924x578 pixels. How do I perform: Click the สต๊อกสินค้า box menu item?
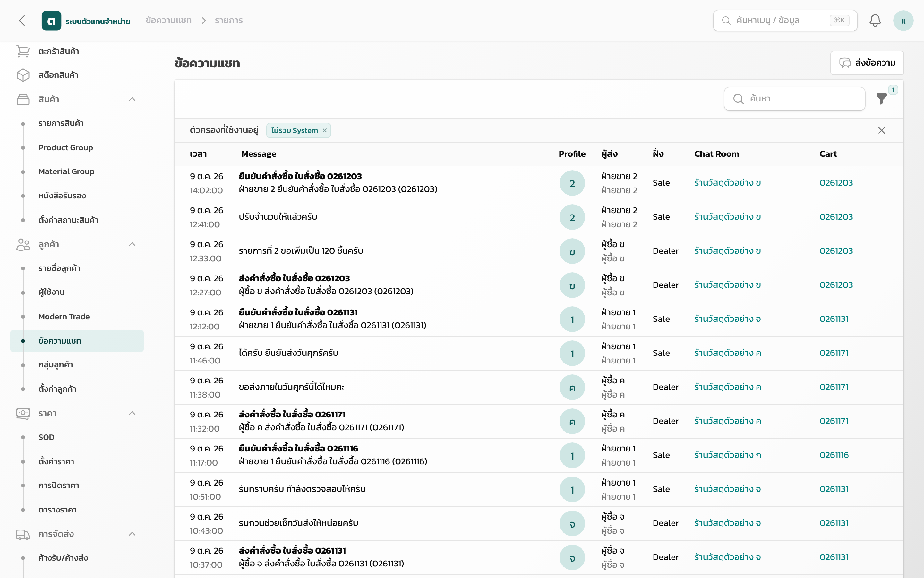pyautogui.click(x=58, y=75)
